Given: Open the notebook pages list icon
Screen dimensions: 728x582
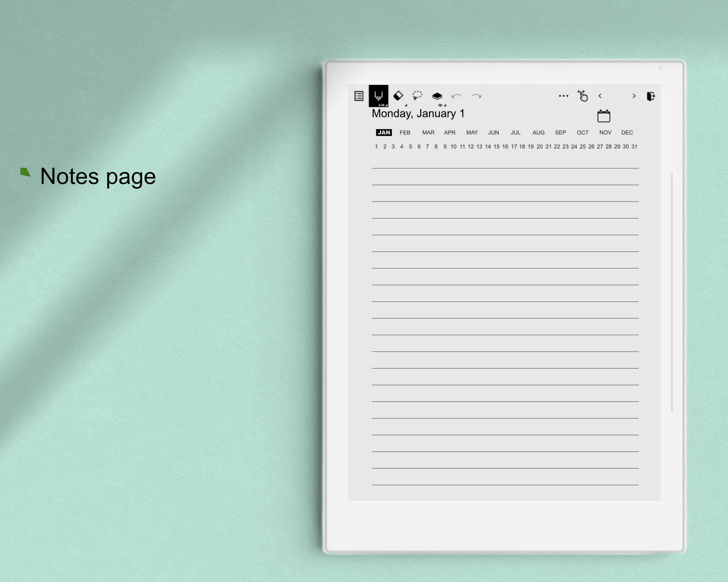Looking at the screenshot, I should pyautogui.click(x=359, y=96).
